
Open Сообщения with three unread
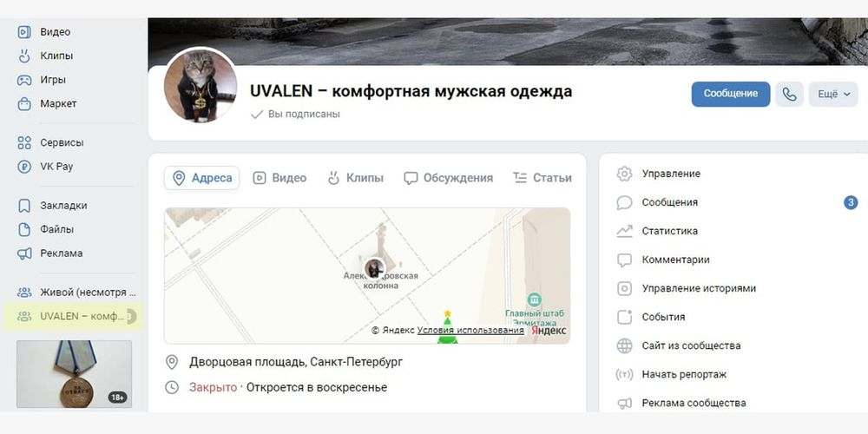pyautogui.click(x=737, y=202)
